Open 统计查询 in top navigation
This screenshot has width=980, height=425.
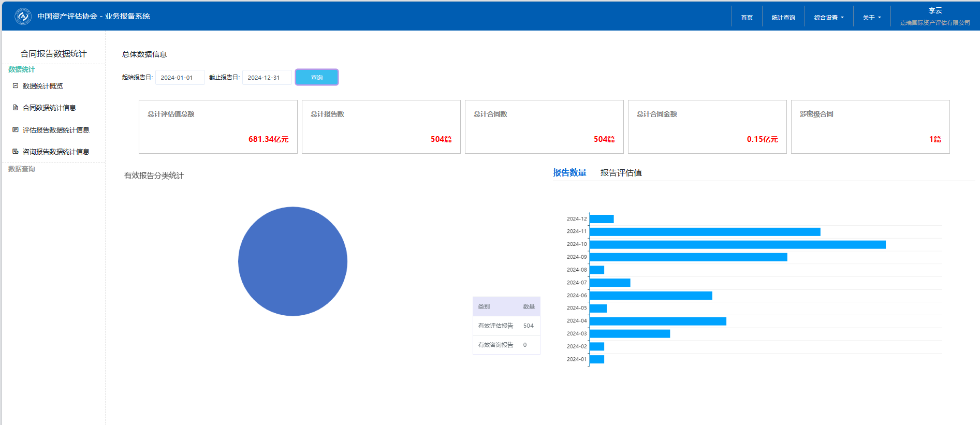pos(783,18)
